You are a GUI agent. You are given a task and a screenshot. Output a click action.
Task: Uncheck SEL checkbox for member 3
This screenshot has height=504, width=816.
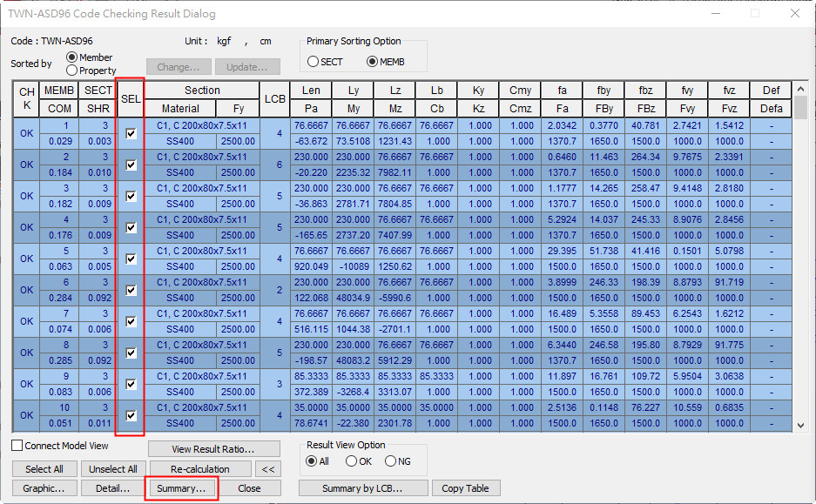(x=132, y=196)
